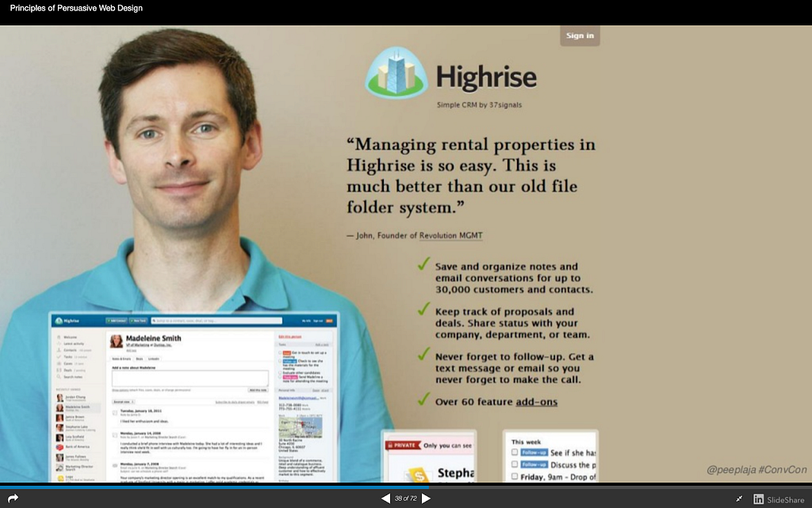The width and height of the screenshot is (812, 508).
Task: Exit fullscreen with the shrink icon
Action: pyautogui.click(x=739, y=498)
